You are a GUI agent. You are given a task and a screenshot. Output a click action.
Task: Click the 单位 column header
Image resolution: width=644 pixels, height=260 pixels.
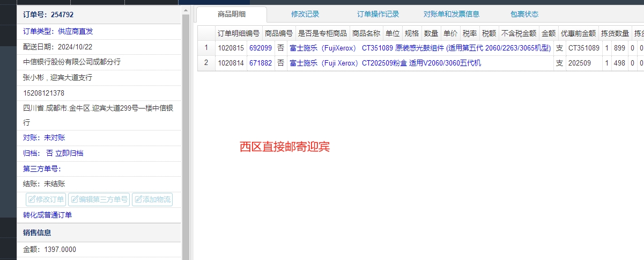[393, 33]
